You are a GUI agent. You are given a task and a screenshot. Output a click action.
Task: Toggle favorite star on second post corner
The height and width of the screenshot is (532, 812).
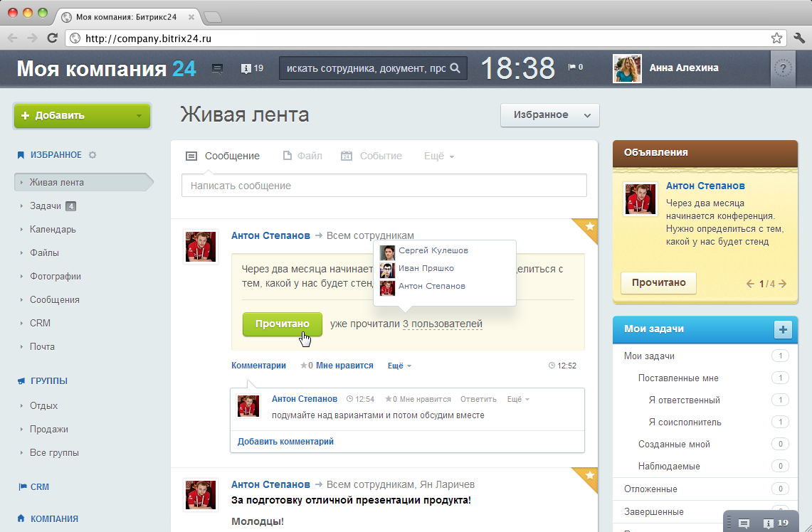click(x=589, y=476)
